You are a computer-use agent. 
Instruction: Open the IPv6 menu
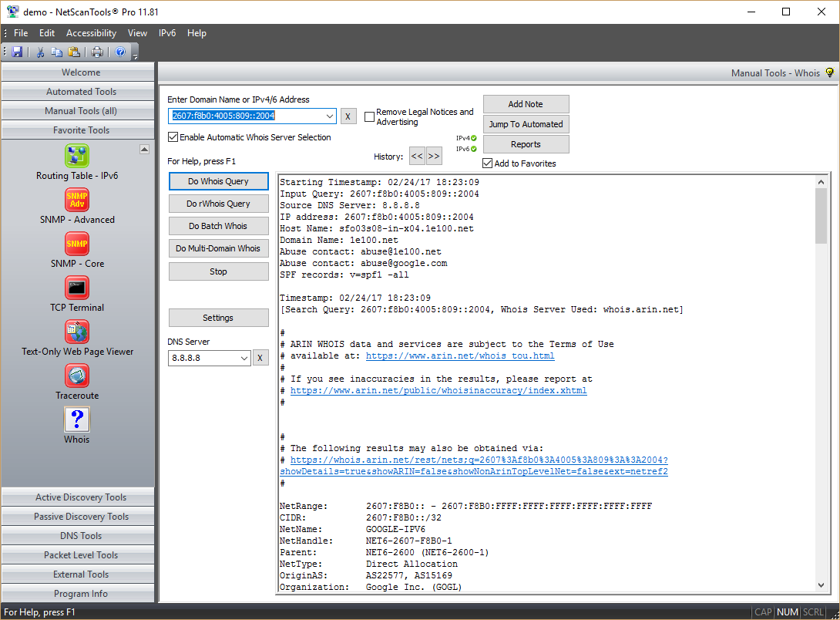[167, 33]
